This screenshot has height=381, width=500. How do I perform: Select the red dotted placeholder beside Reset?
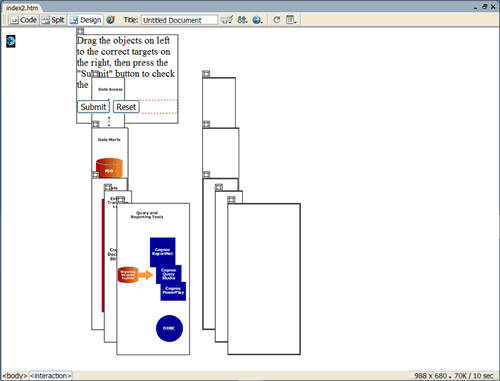tap(159, 107)
